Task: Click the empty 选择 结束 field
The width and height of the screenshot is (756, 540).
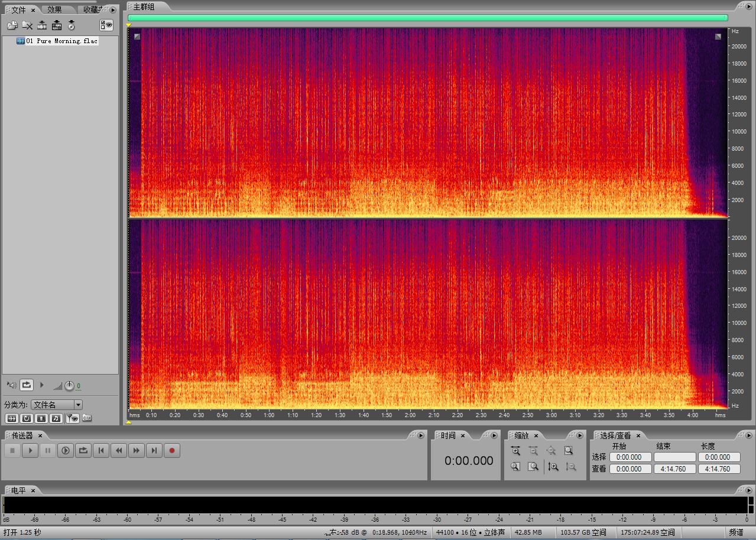Action: coord(675,457)
